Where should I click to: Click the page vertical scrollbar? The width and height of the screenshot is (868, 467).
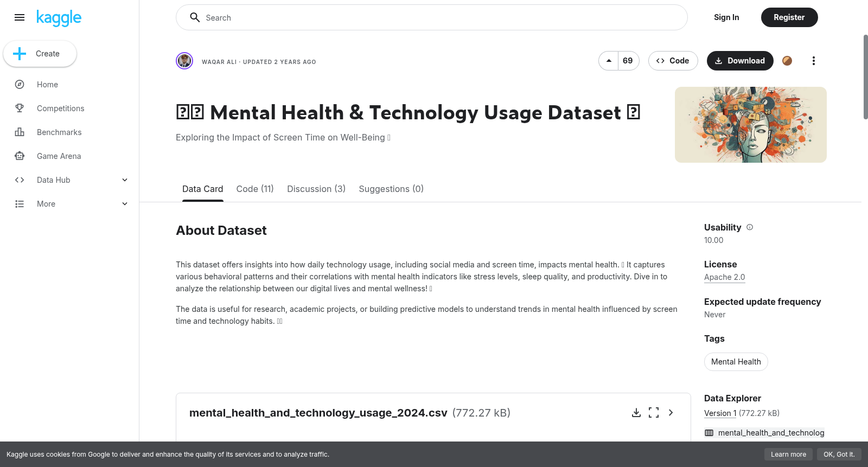(865, 77)
